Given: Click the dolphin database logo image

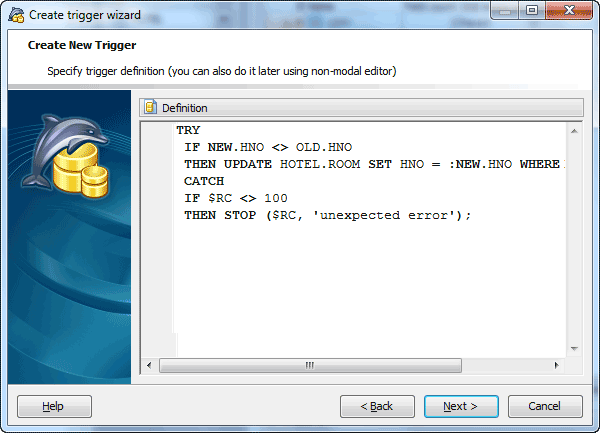Looking at the screenshot, I should (x=66, y=156).
